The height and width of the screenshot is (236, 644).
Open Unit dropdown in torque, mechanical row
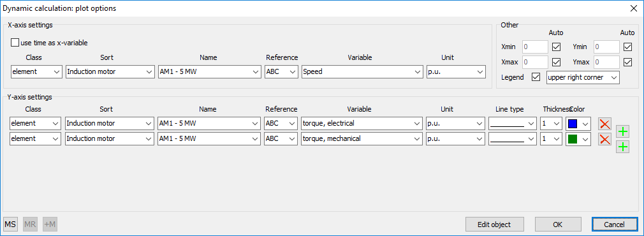coord(455,138)
